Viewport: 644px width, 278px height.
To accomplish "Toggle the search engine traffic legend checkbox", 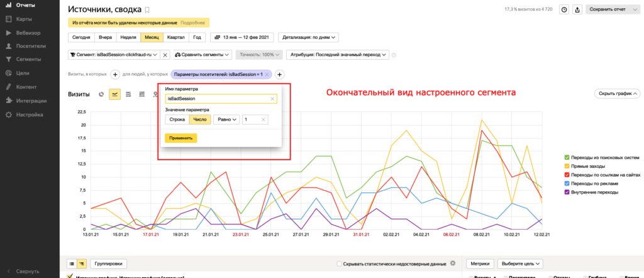I will [567, 157].
